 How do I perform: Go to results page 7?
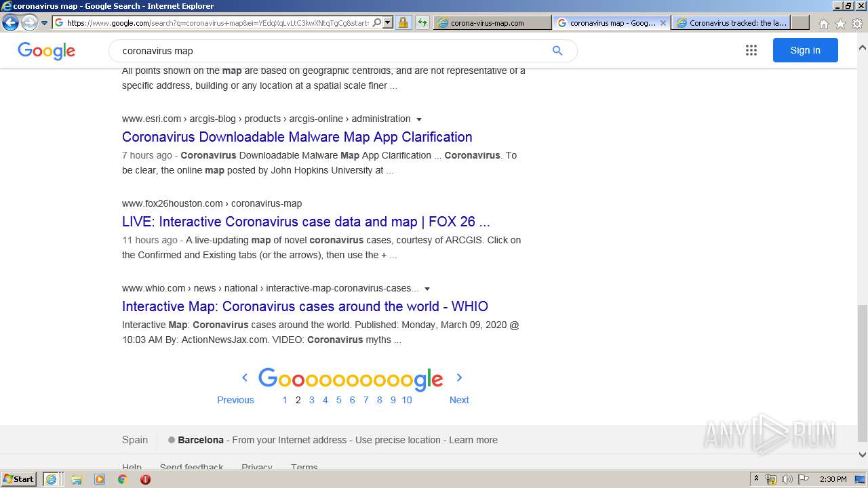pyautogui.click(x=366, y=400)
